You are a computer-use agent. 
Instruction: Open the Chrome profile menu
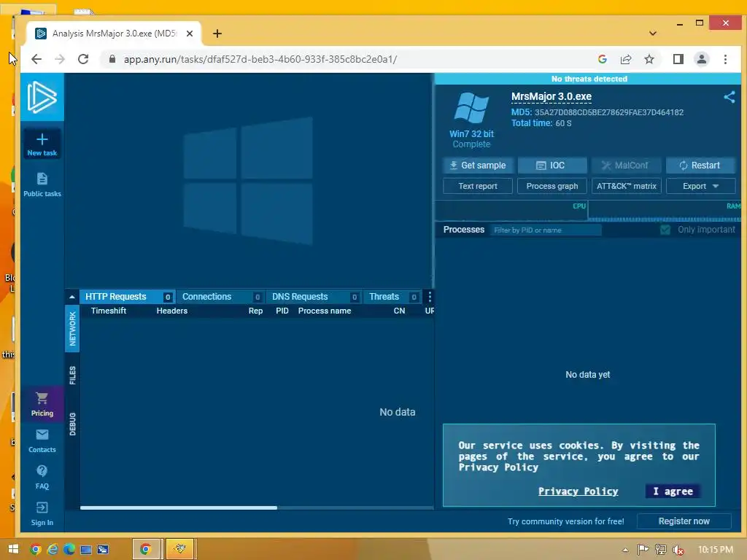coord(701,59)
